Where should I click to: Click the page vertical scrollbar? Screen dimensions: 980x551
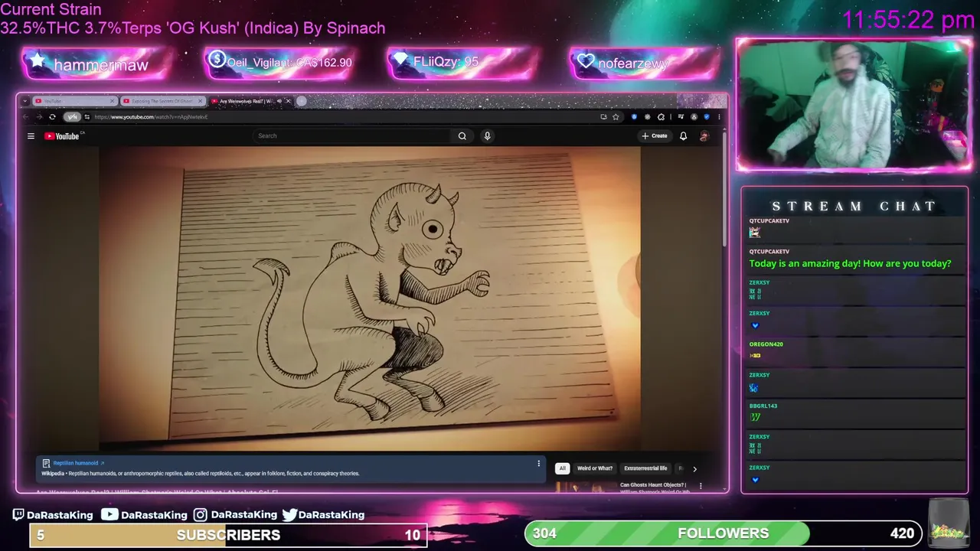click(x=724, y=191)
